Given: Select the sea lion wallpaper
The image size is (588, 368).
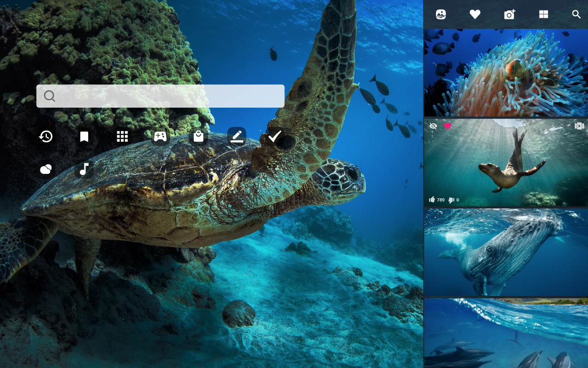Looking at the screenshot, I should point(506,163).
